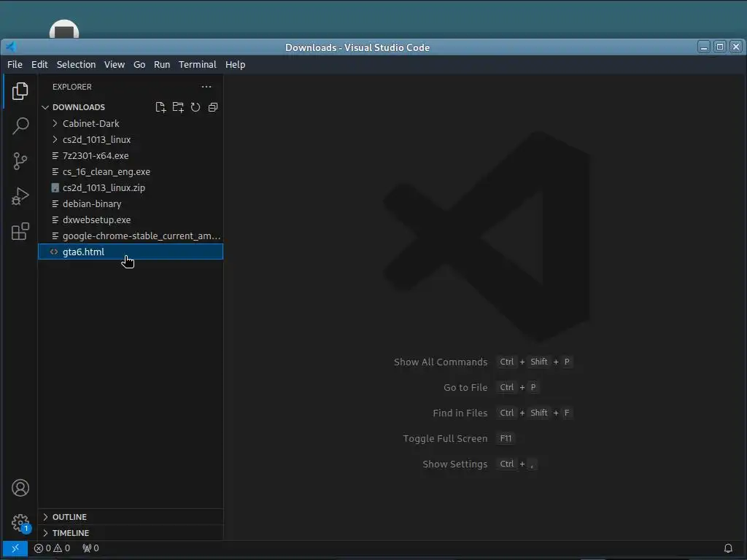Open the errors and warnings status item
This screenshot has width=747, height=560.
point(52,548)
